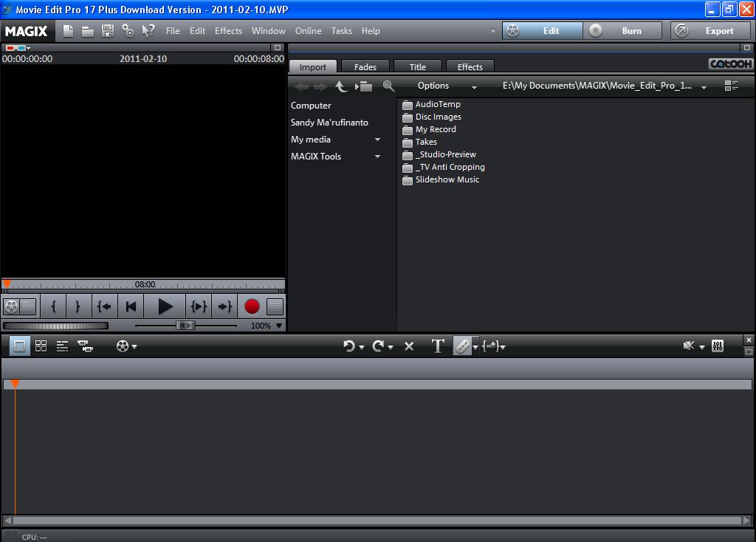Open the Catooh online media button

pyautogui.click(x=730, y=64)
